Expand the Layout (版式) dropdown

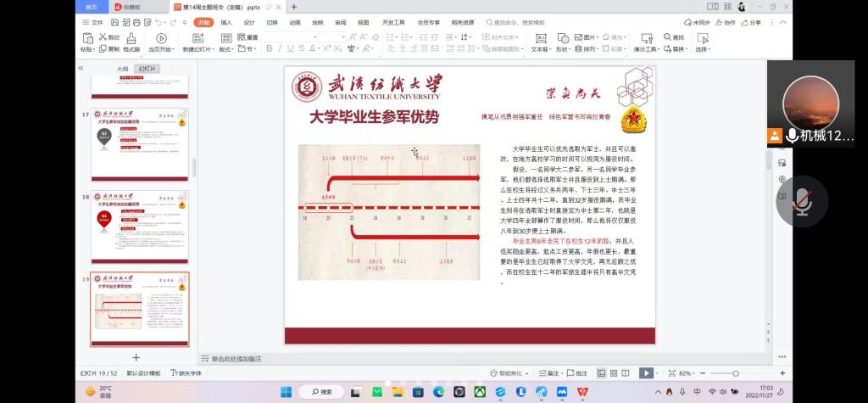[x=227, y=49]
